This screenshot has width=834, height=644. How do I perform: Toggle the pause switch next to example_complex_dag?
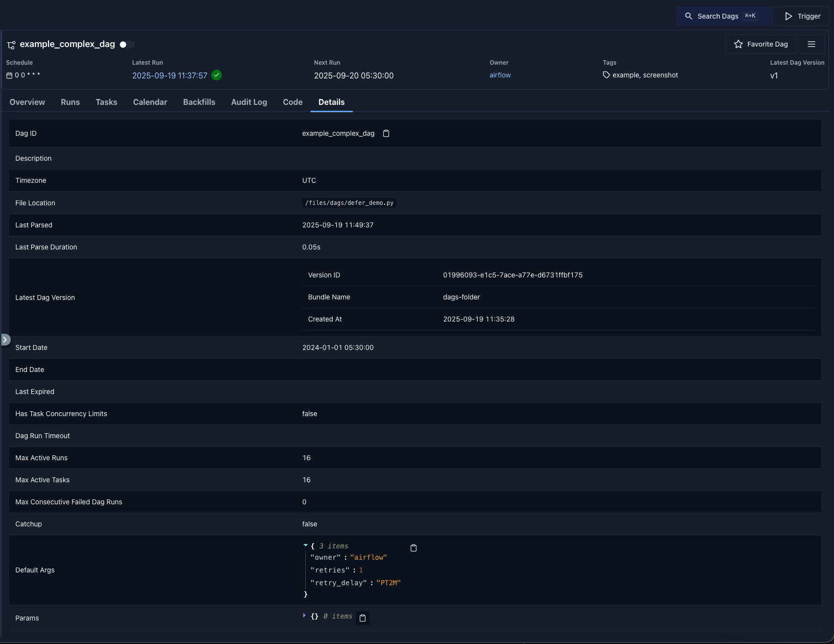coord(126,45)
